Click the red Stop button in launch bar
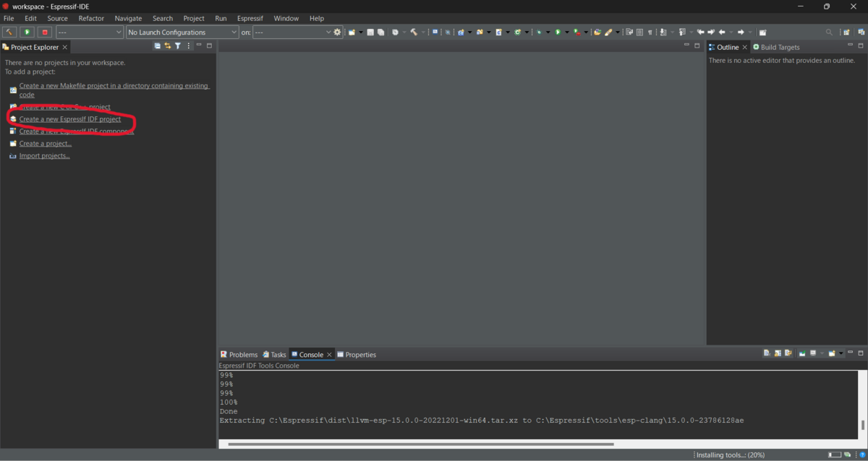The width and height of the screenshot is (868, 461). (x=45, y=32)
